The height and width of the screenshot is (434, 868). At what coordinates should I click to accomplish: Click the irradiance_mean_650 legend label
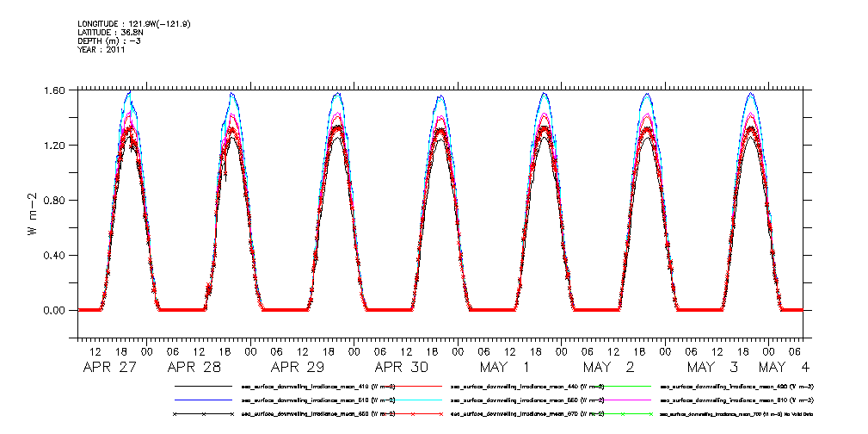click(318, 414)
